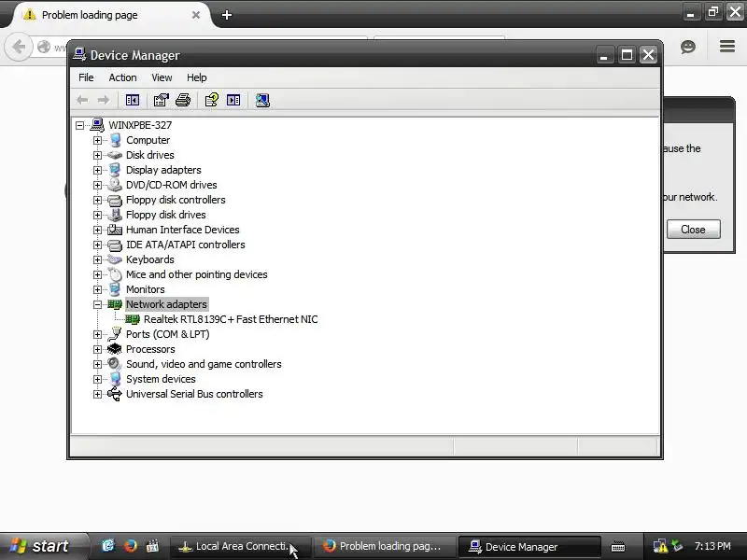
Task: Select the Realtek NIC device icon
Action: pyautogui.click(x=133, y=319)
